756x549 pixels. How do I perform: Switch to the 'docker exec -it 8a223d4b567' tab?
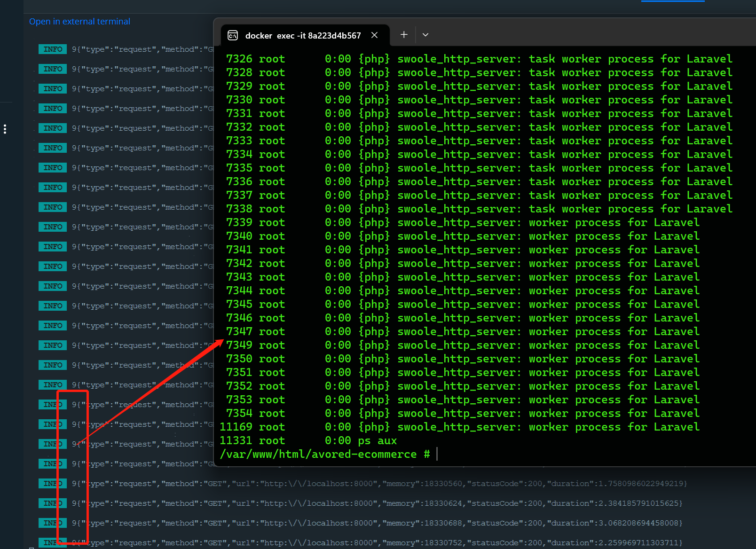point(302,35)
